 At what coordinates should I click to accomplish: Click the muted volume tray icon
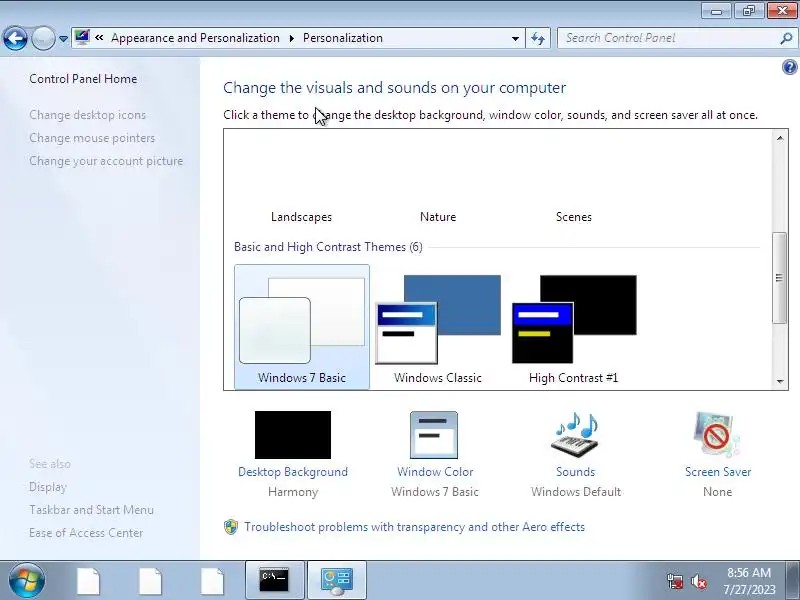coord(698,581)
